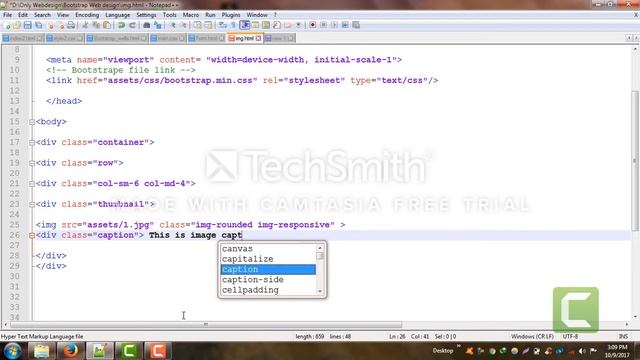
Task: Switch to the new 1 tab
Action: pyautogui.click(x=279, y=38)
